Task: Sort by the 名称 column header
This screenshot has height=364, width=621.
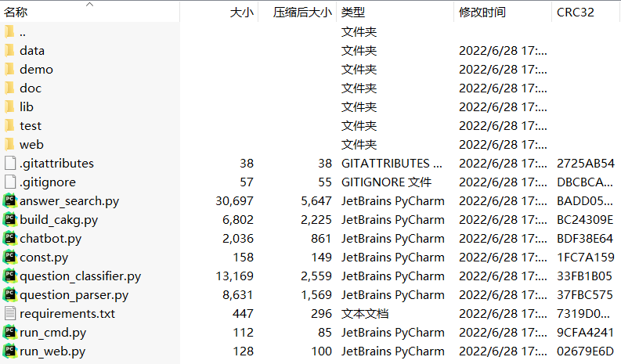Action: pyautogui.click(x=90, y=12)
